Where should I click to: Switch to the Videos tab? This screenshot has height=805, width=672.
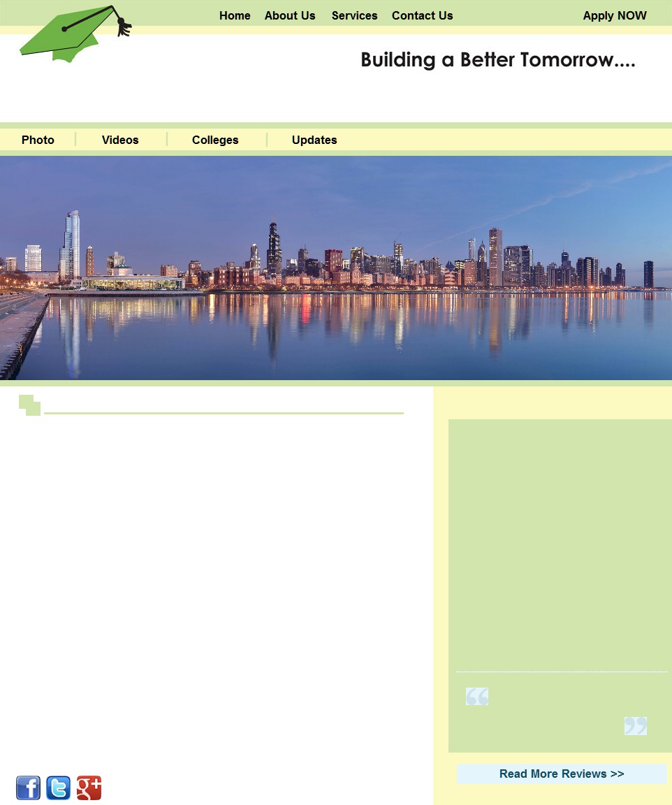click(120, 140)
